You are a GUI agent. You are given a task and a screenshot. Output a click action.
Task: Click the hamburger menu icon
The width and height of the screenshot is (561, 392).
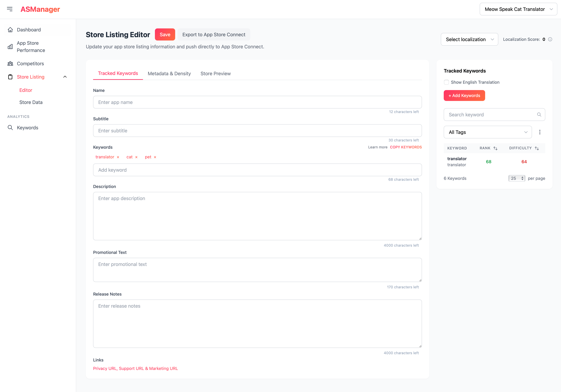(10, 9)
